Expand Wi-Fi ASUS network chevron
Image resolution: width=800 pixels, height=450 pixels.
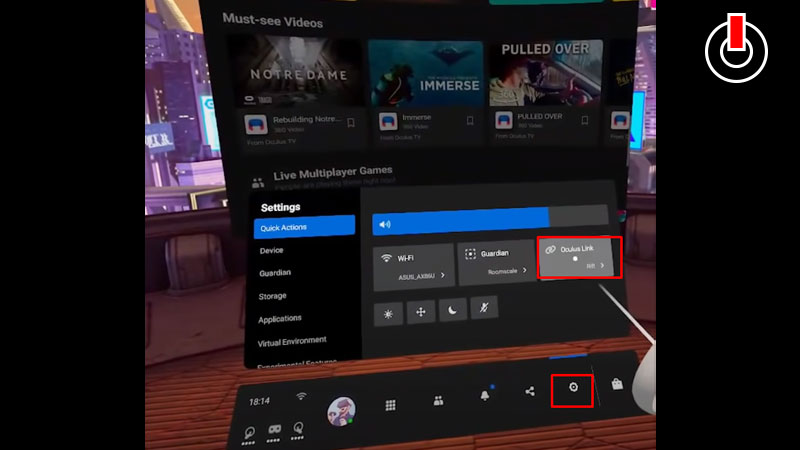[443, 275]
